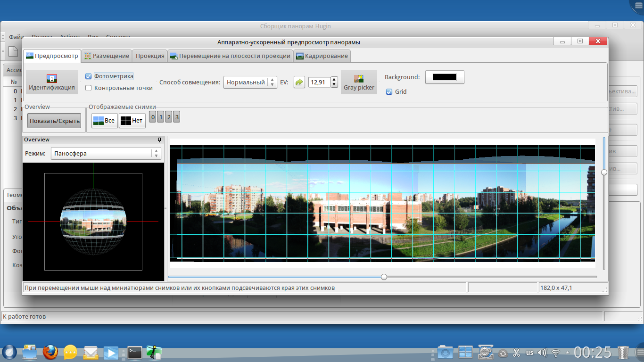Expand the Режим dropdown showing Паносфера
The height and width of the screenshot is (362, 644).
click(x=106, y=154)
